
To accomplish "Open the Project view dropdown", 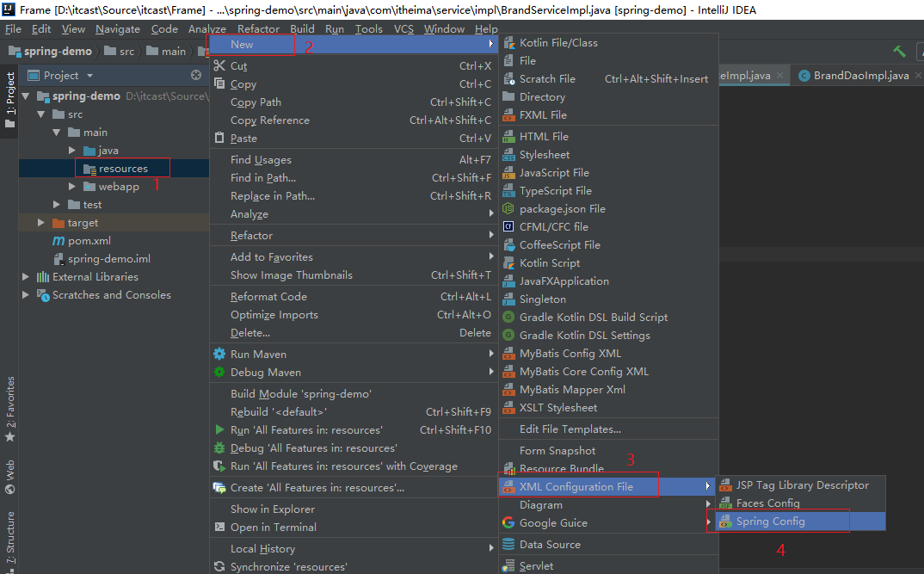I will click(x=89, y=76).
